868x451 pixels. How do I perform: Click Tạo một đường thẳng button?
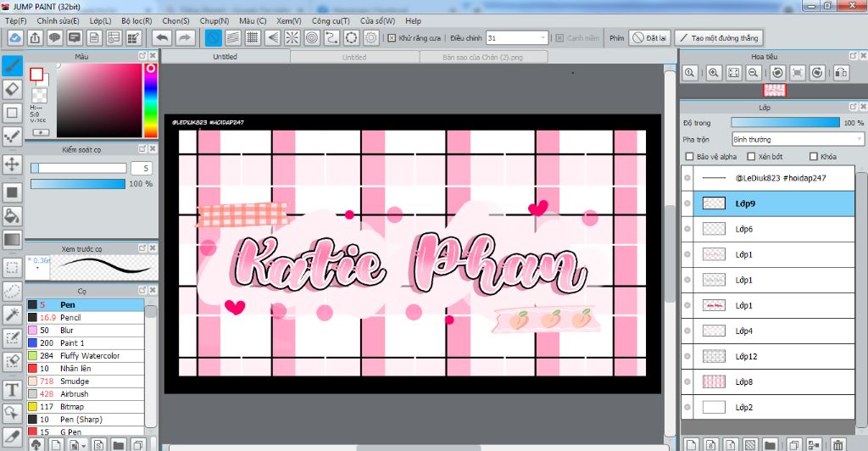[719, 37]
